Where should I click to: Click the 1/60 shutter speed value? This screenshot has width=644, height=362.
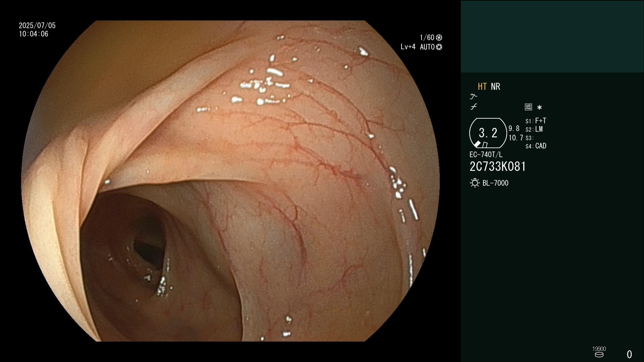427,38
